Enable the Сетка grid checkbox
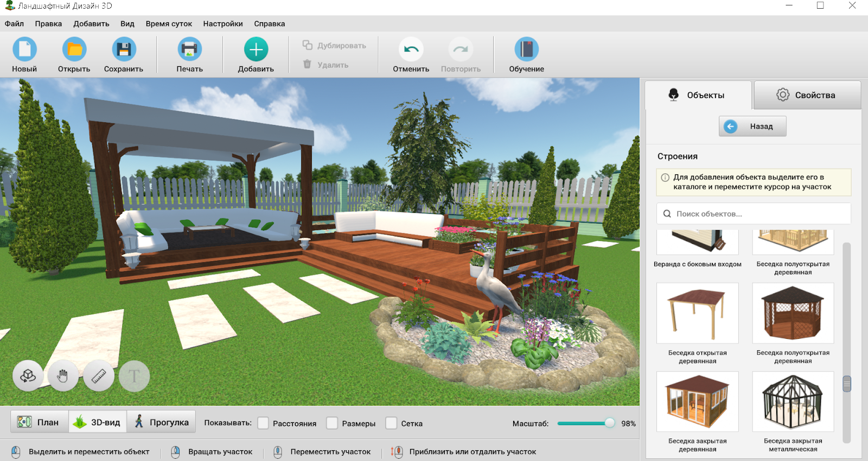The height and width of the screenshot is (461, 868). point(391,423)
